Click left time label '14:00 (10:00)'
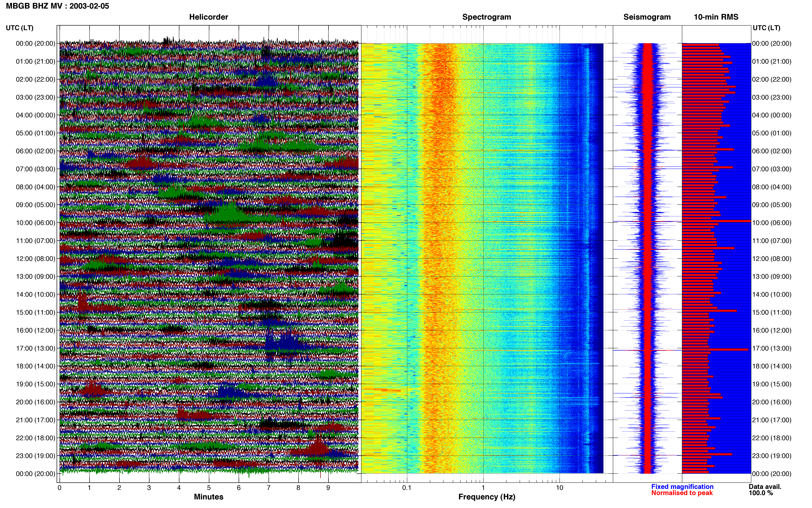The width and height of the screenshot is (812, 508). pos(36,295)
